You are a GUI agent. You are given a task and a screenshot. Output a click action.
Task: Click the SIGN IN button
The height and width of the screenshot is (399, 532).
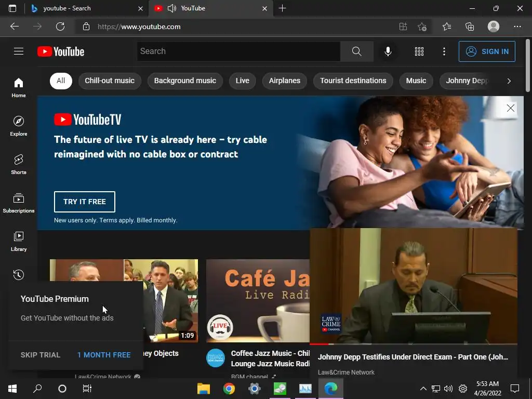point(487,51)
